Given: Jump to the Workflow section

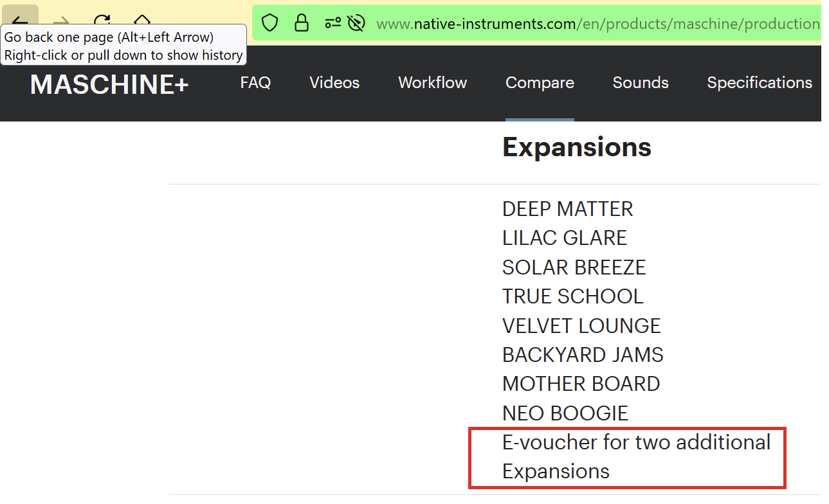Looking at the screenshot, I should point(433,83).
